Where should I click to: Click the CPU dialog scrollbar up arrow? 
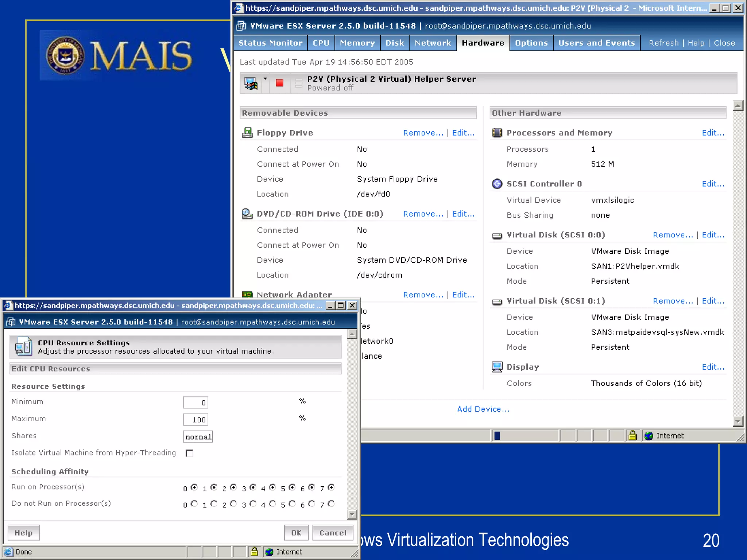coord(352,334)
